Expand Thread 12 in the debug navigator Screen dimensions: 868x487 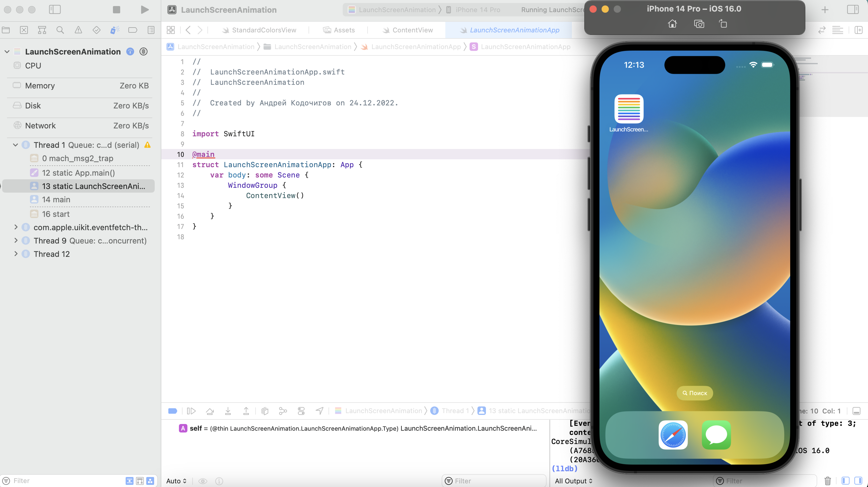coord(15,254)
